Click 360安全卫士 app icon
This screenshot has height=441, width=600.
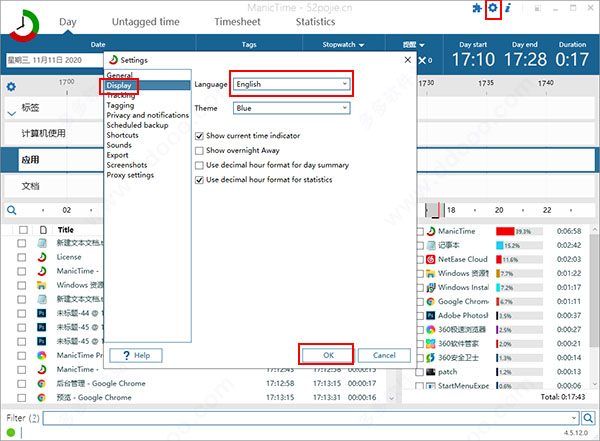click(x=431, y=358)
